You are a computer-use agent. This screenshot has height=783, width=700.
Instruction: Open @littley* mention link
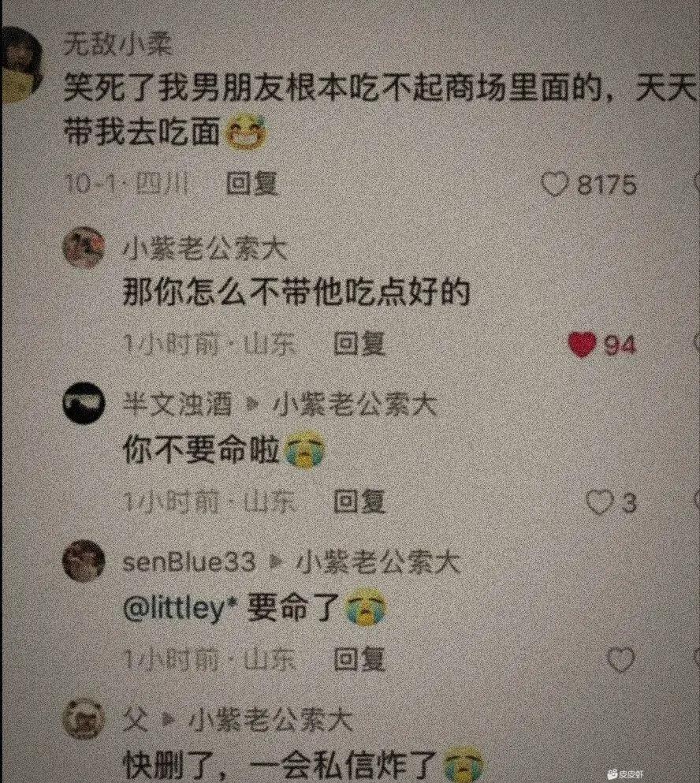tap(180, 608)
